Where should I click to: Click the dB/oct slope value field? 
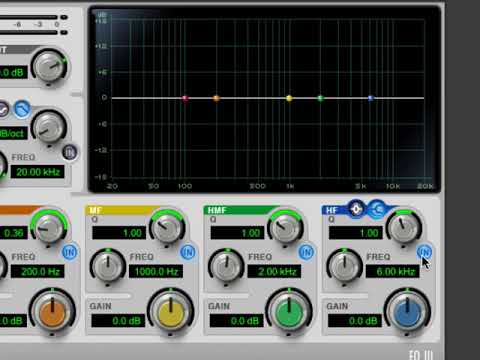[x=13, y=134]
